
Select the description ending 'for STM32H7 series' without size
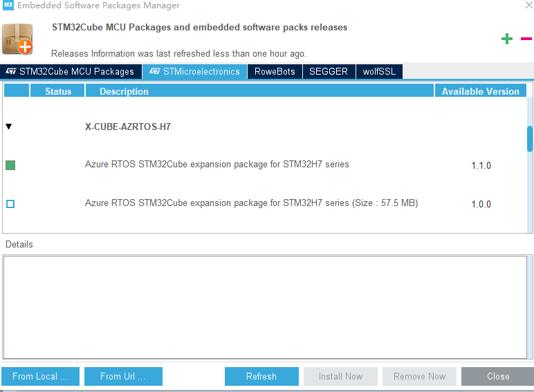pyautogui.click(x=217, y=165)
